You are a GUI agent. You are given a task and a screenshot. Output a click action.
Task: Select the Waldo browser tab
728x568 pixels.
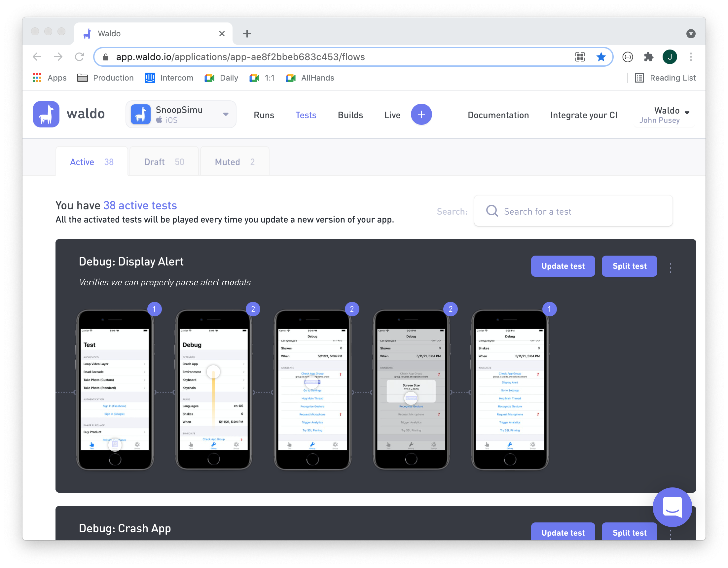153,34
